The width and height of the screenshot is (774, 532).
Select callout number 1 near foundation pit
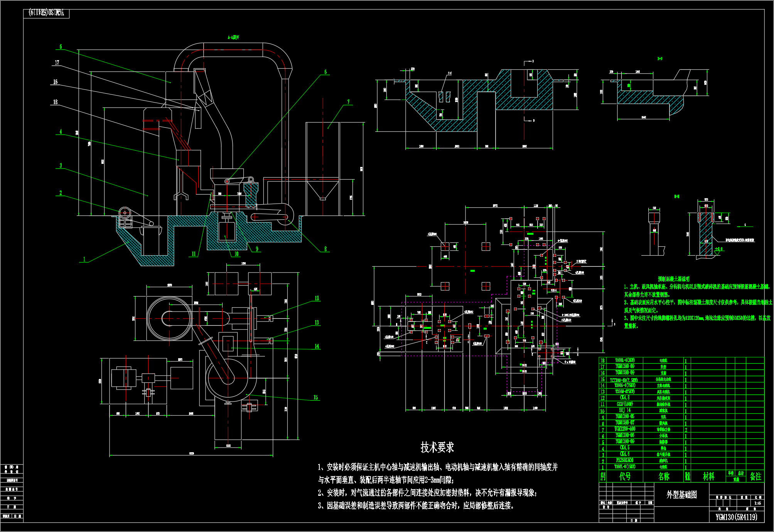pyautogui.click(x=84, y=259)
